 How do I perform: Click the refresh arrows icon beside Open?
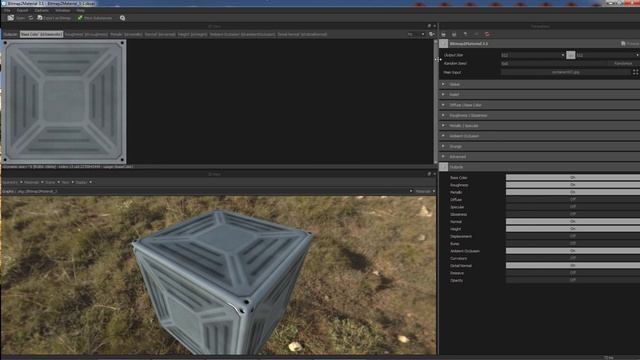click(x=31, y=18)
